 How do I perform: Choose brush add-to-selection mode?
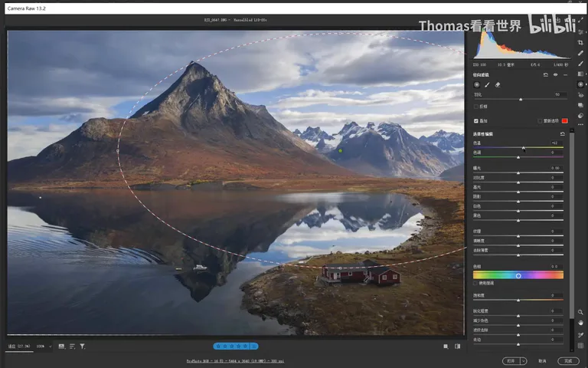point(487,85)
